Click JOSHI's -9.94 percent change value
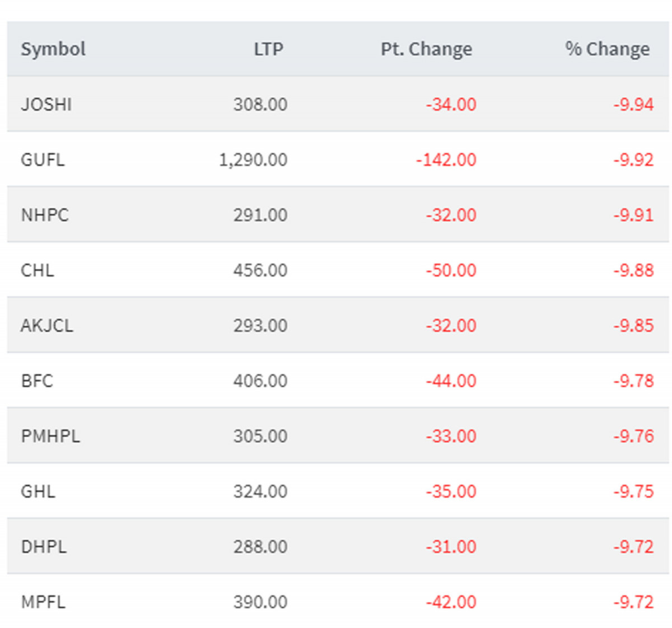The height and width of the screenshot is (628, 672). pos(633,105)
